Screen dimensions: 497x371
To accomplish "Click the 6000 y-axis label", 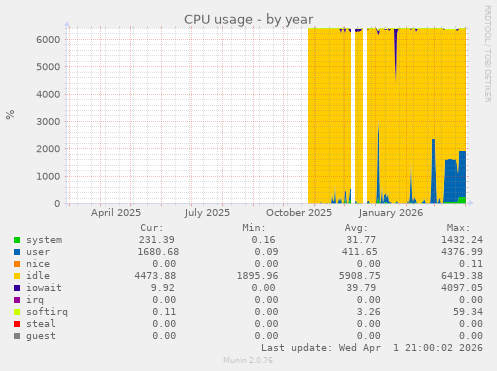I will [48, 39].
